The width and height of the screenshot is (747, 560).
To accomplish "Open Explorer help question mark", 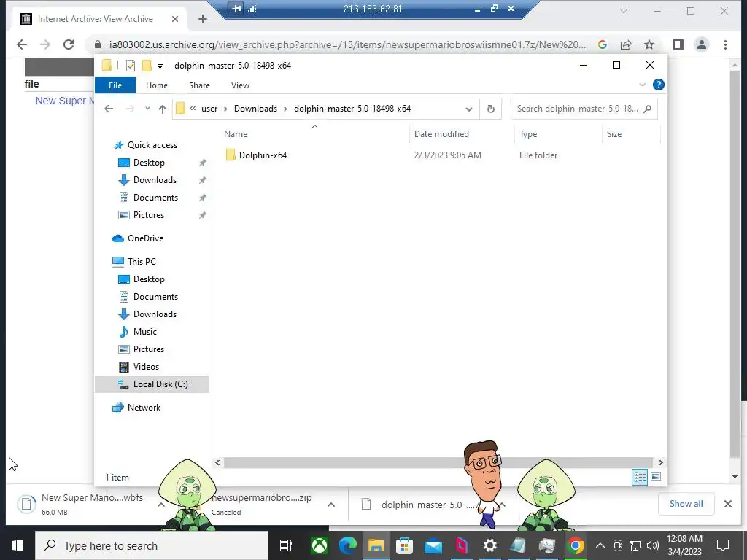I will coord(659,85).
